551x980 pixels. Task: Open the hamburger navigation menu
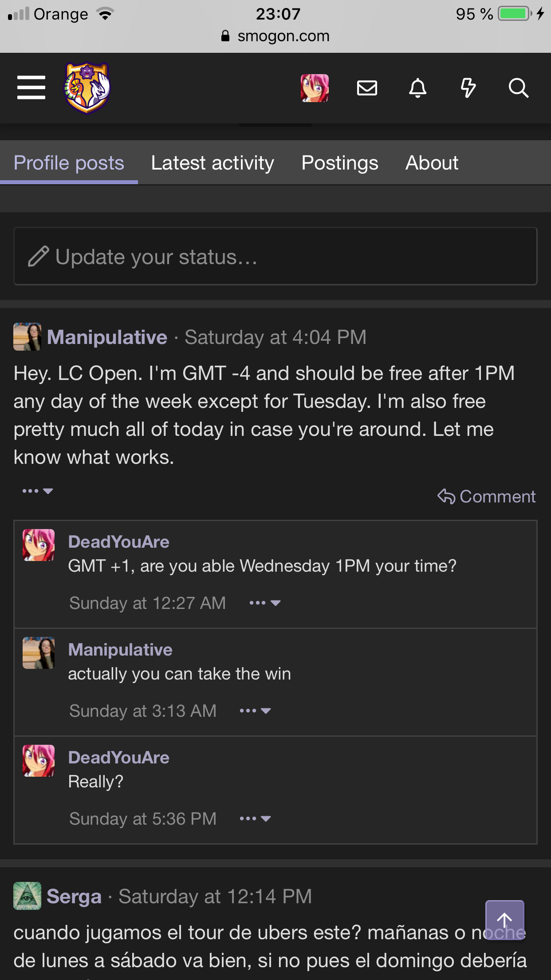click(x=31, y=87)
